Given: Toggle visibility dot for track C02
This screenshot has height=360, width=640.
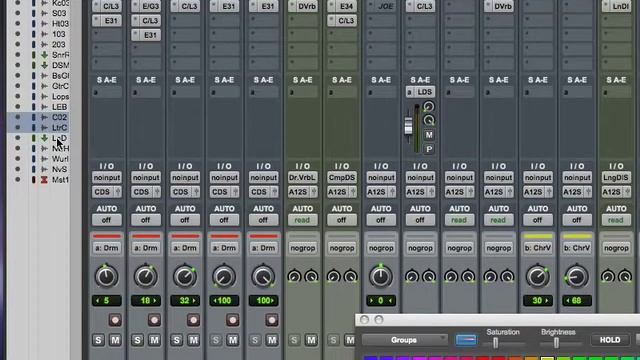Looking at the screenshot, I should point(18,117).
